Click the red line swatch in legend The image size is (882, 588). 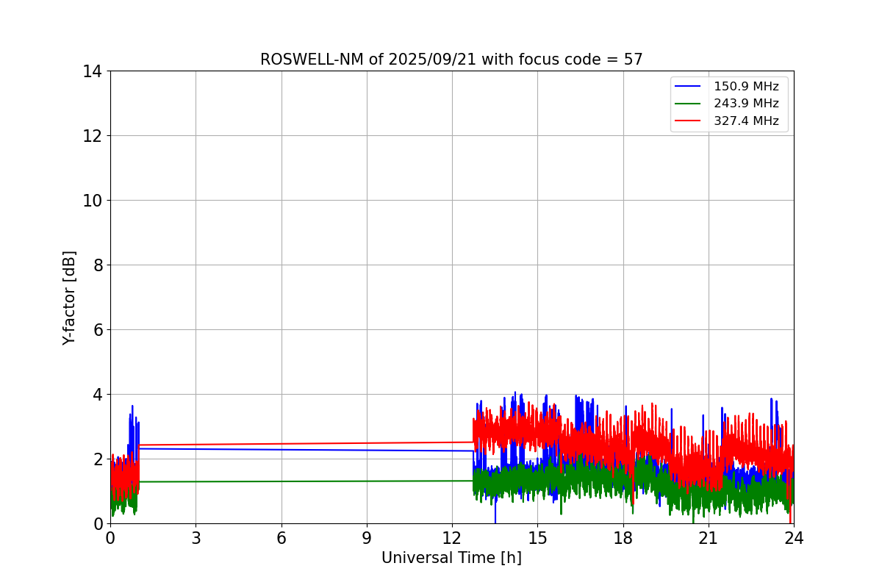688,121
